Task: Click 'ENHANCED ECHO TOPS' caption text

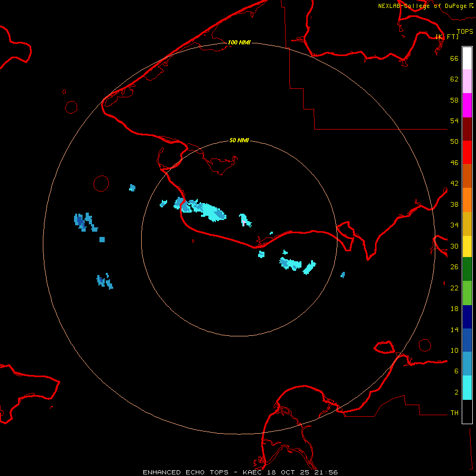Action: point(186,472)
